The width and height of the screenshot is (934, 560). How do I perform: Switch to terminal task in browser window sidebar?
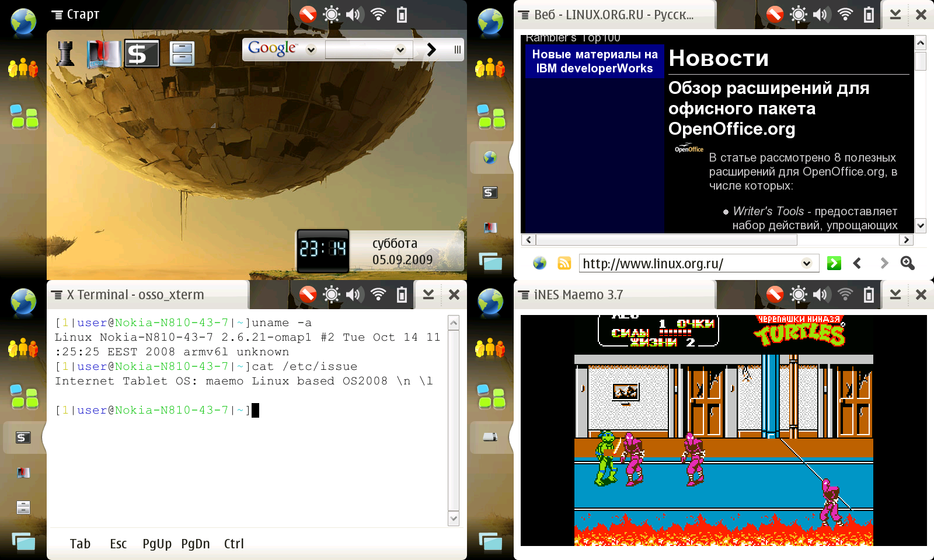point(490,192)
